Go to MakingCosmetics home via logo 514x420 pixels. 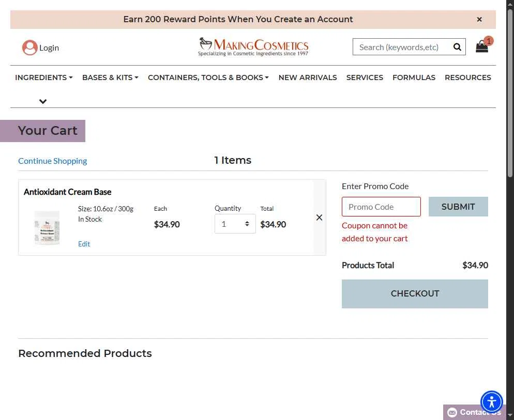[253, 46]
